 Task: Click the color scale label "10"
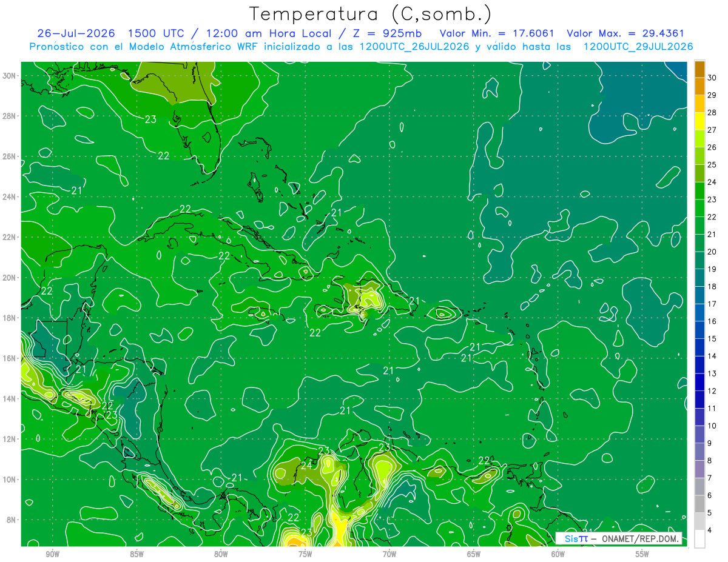click(x=712, y=426)
